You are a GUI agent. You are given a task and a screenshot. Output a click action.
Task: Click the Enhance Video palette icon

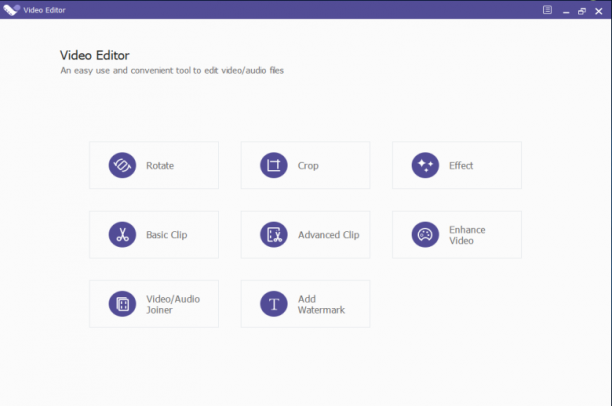point(425,235)
